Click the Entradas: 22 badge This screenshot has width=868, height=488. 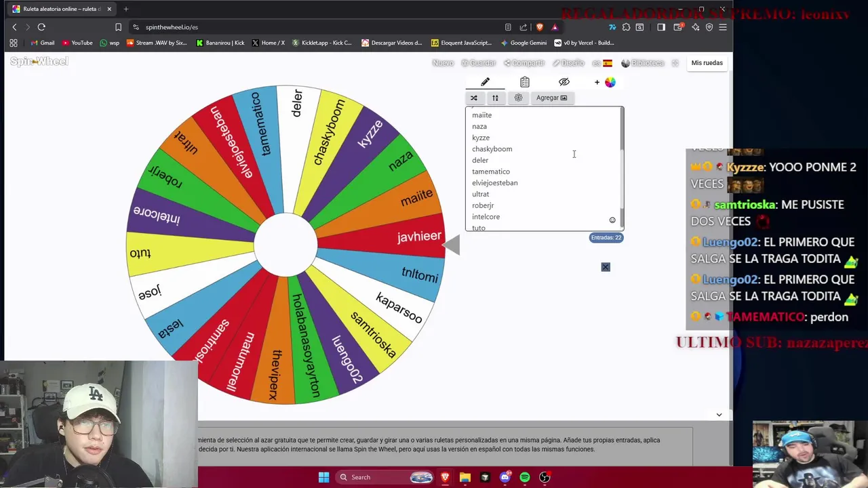606,238
